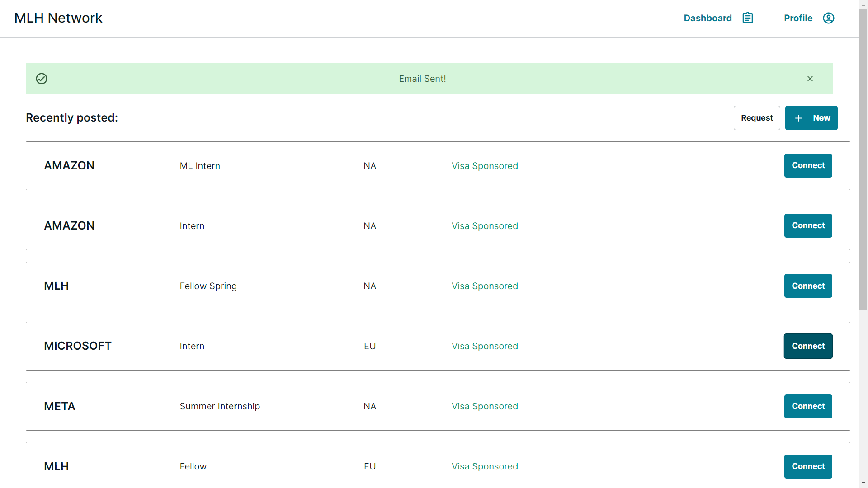This screenshot has width=868, height=488.
Task: Click the MLH Network site title
Action: (x=58, y=18)
